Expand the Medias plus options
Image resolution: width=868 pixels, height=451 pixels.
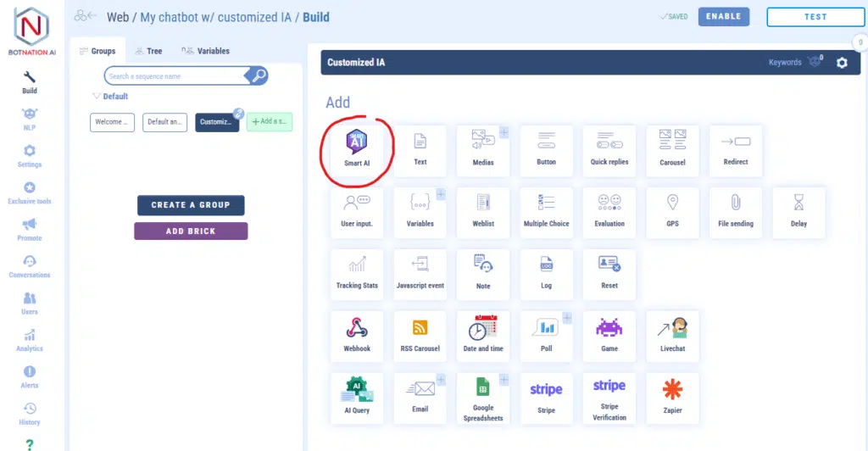tap(504, 132)
